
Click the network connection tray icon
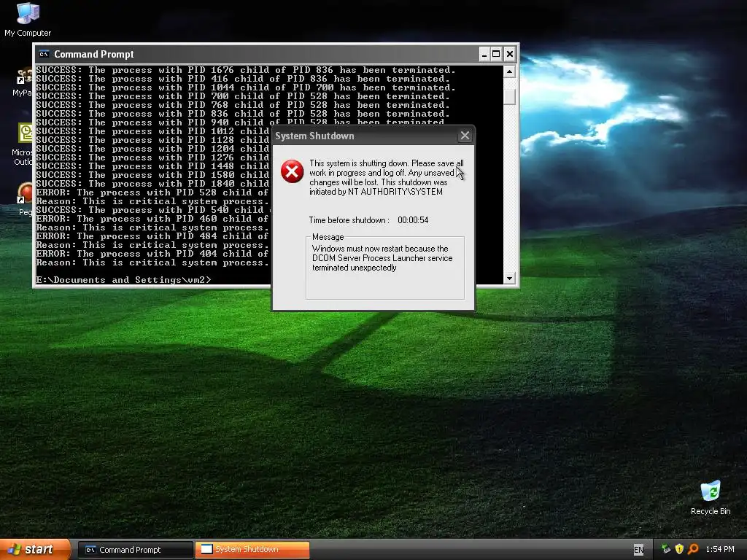666,549
